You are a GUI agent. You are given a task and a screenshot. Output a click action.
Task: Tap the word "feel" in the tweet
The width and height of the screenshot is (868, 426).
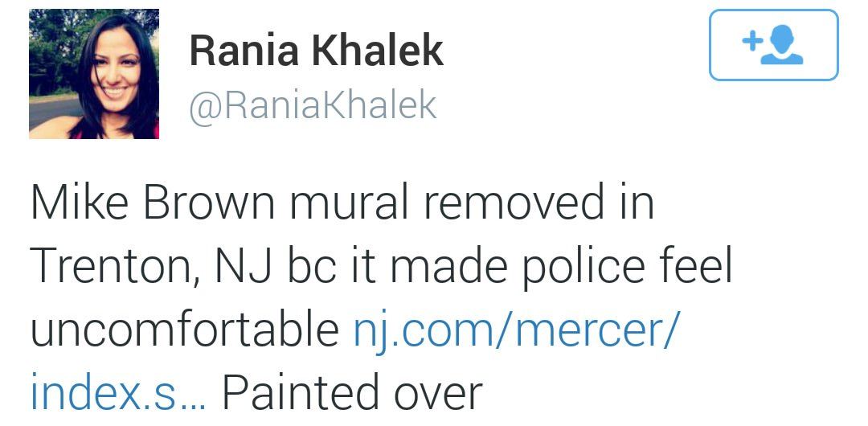click(698, 267)
